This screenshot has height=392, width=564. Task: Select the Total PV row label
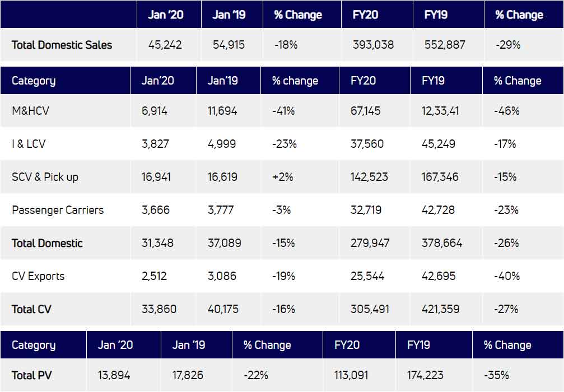[x=31, y=375]
